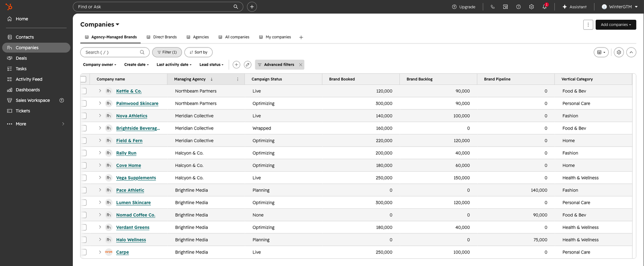The image size is (644, 266).
Task: Open the Companies title dropdown
Action: pos(100,25)
